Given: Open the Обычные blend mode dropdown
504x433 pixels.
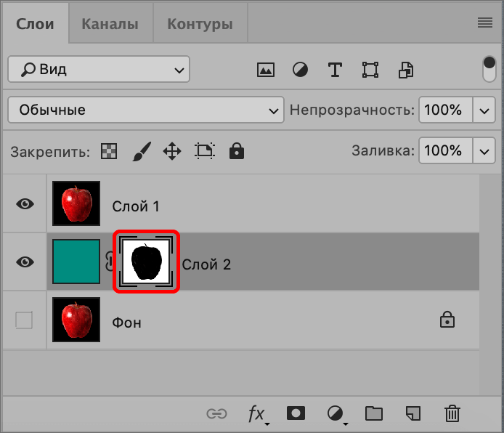Looking at the screenshot, I should pos(146,110).
